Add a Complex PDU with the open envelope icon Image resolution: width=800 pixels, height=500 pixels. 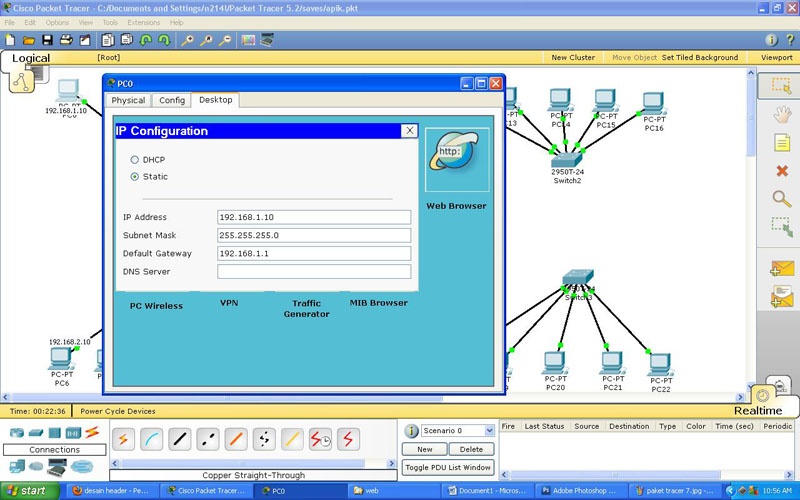[x=782, y=296]
